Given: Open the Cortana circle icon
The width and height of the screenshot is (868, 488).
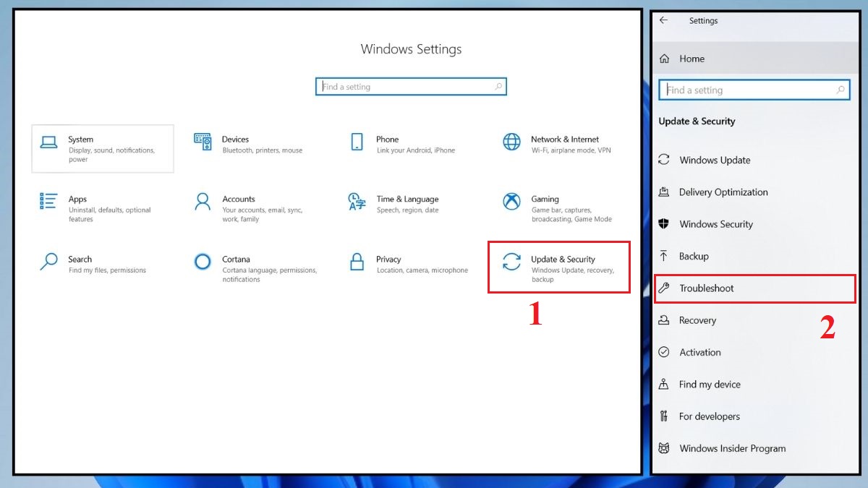Looking at the screenshot, I should pyautogui.click(x=203, y=261).
